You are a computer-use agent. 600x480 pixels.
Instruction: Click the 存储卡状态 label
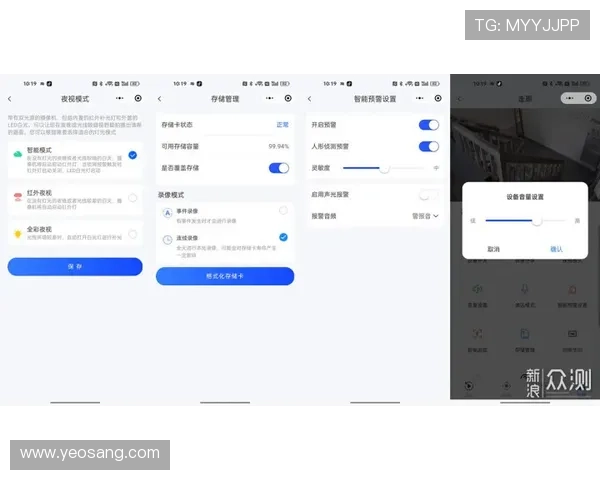click(177, 125)
